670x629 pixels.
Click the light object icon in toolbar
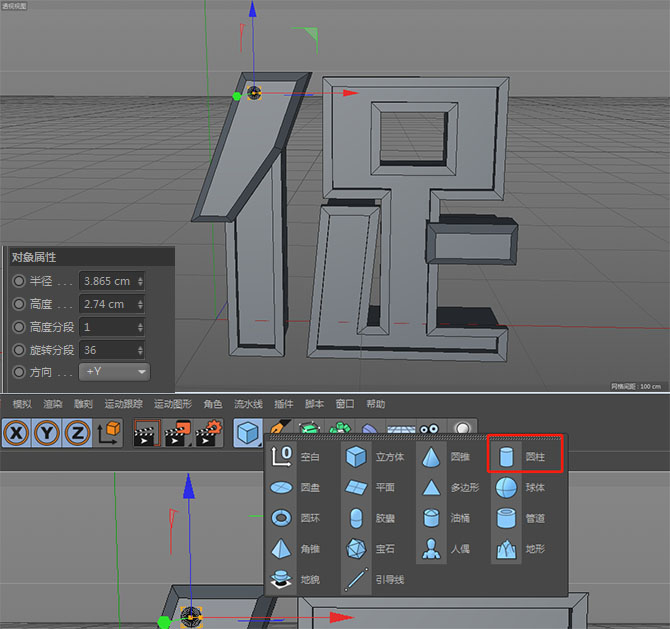pyautogui.click(x=462, y=428)
